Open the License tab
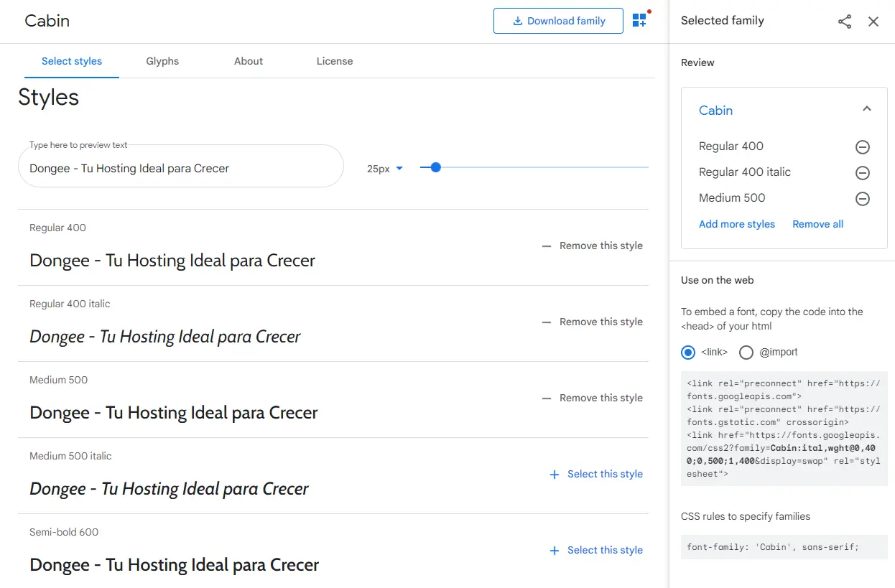The height and width of the screenshot is (588, 895). tap(335, 61)
